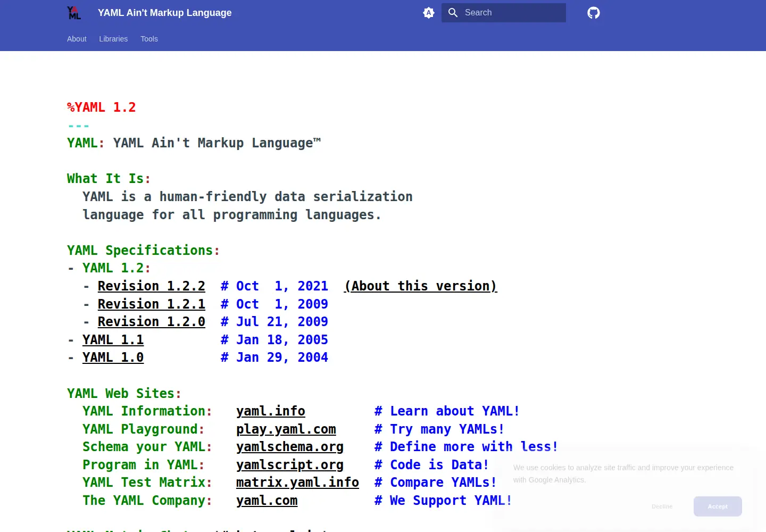Open the Libraries tab
This screenshot has width=766, height=532.
point(113,39)
